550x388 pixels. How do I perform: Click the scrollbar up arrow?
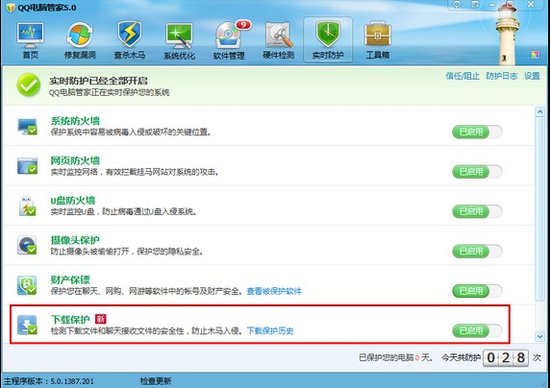tap(539, 112)
